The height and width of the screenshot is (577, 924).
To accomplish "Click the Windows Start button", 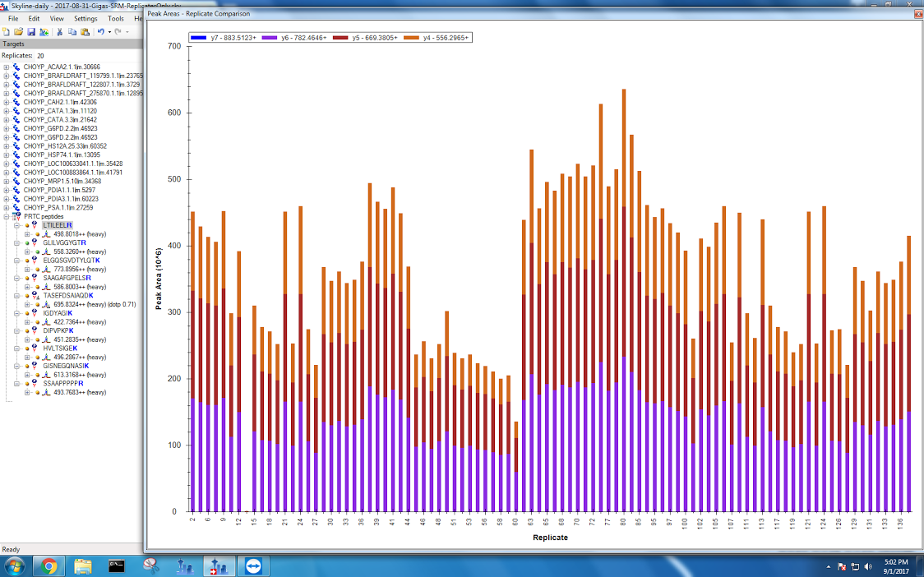I will 15,566.
